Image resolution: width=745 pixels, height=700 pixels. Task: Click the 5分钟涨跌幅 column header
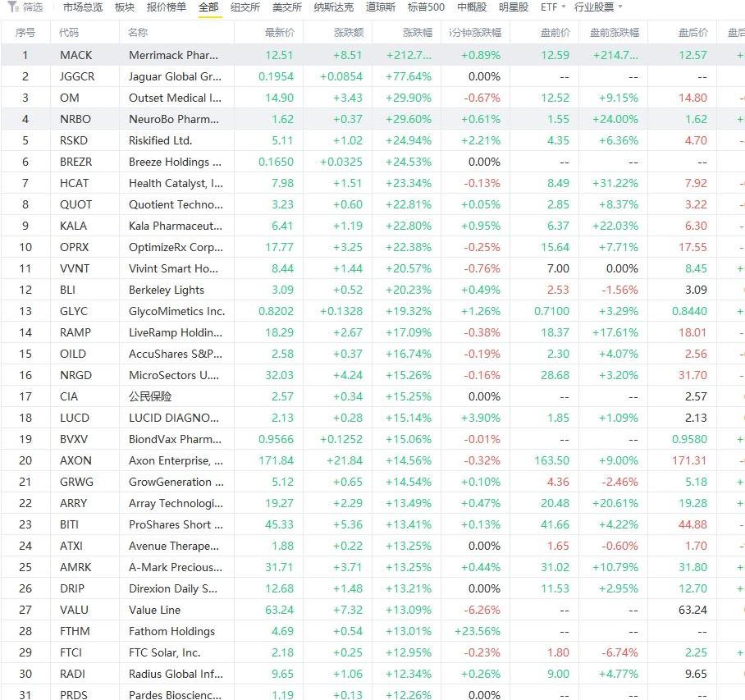(475, 32)
